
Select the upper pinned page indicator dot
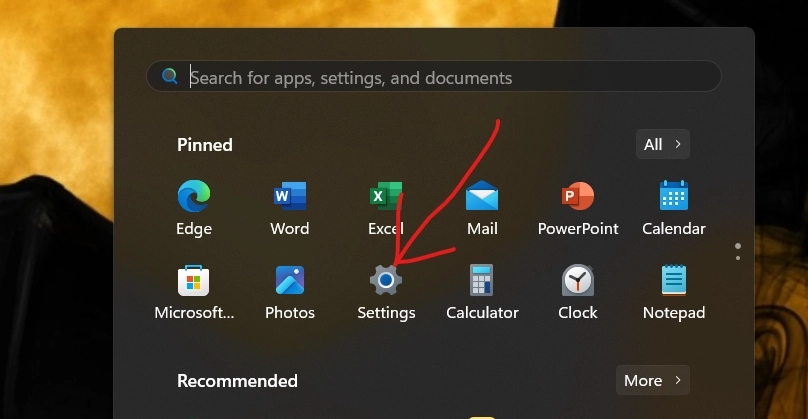[738, 246]
